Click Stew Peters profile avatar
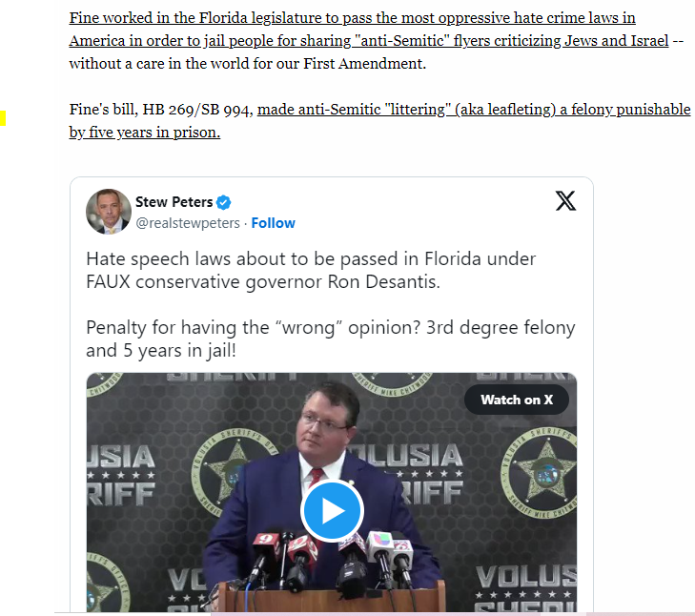Screen dimensions: 695x616 109,212
